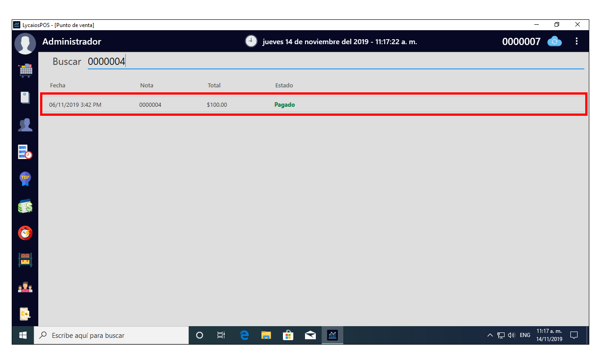This screenshot has height=364, width=601.
Task: Click the Nota column header
Action: tap(147, 85)
